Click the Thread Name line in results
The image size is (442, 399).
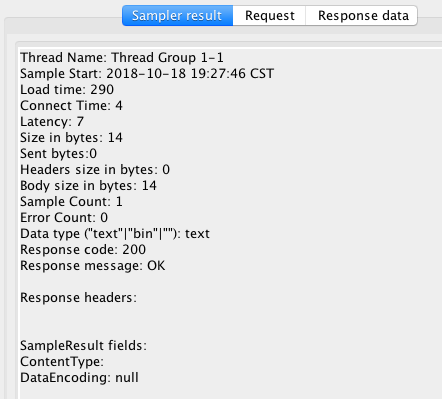[x=122, y=58]
